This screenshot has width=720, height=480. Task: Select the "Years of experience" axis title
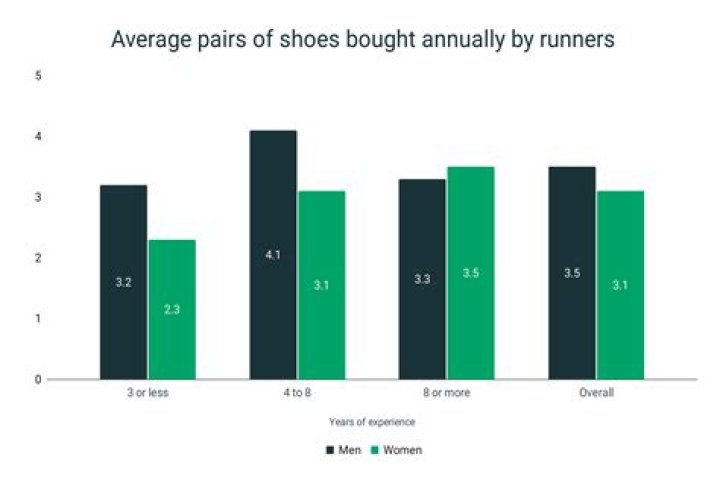tap(372, 422)
